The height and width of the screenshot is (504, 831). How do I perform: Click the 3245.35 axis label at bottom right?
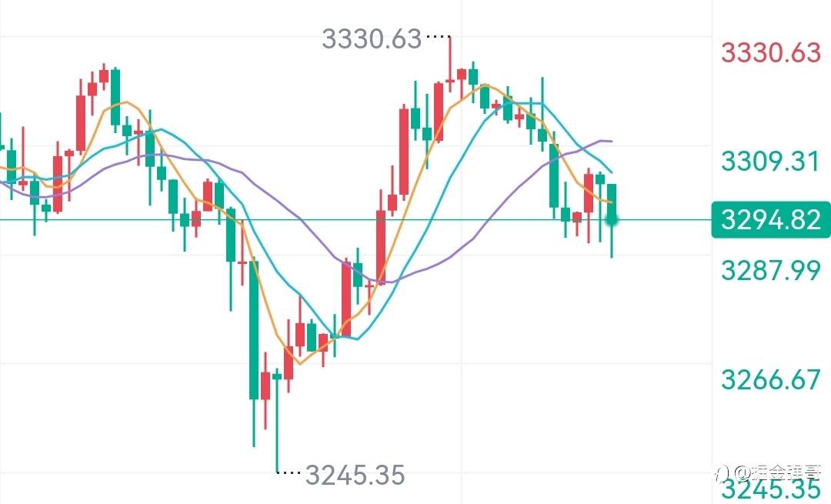(771, 489)
